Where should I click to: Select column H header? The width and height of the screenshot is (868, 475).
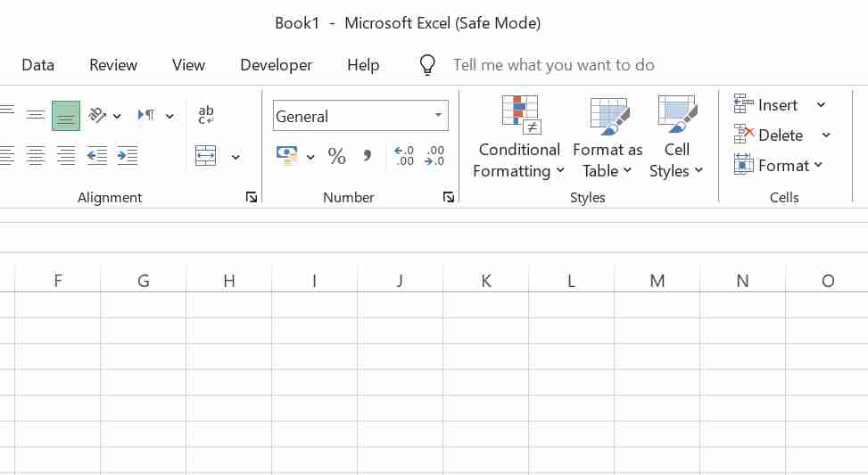[x=229, y=281]
